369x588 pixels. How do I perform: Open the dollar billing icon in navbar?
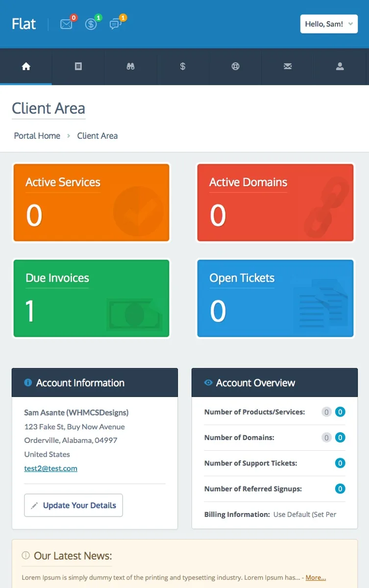183,66
